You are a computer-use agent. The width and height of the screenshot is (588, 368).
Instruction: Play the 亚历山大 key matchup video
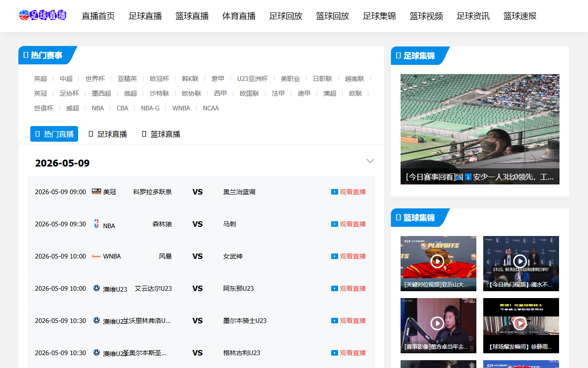pos(437,261)
